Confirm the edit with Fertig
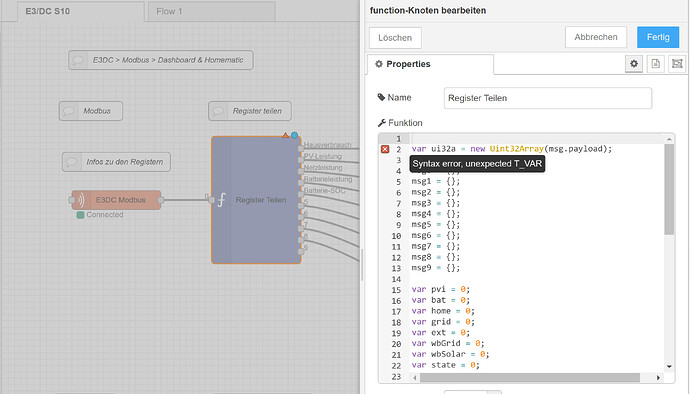 658,37
